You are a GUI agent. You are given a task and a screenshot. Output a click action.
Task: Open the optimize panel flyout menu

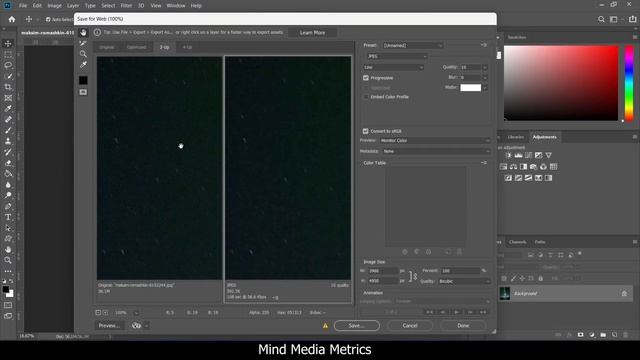[484, 45]
